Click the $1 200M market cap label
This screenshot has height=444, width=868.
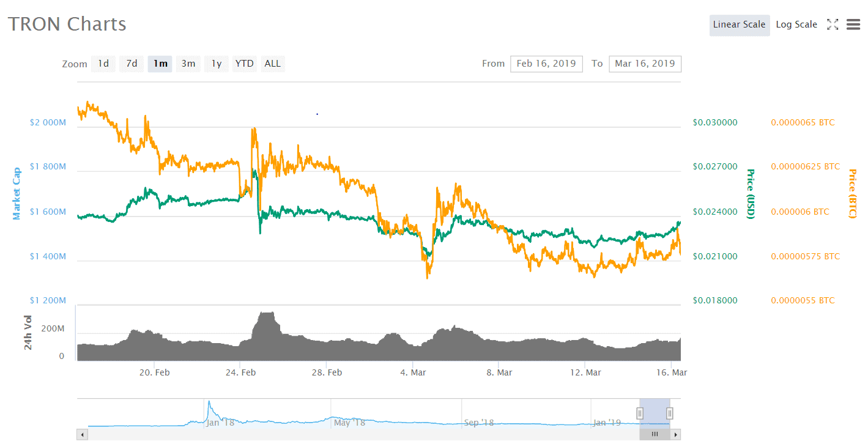[x=47, y=300]
